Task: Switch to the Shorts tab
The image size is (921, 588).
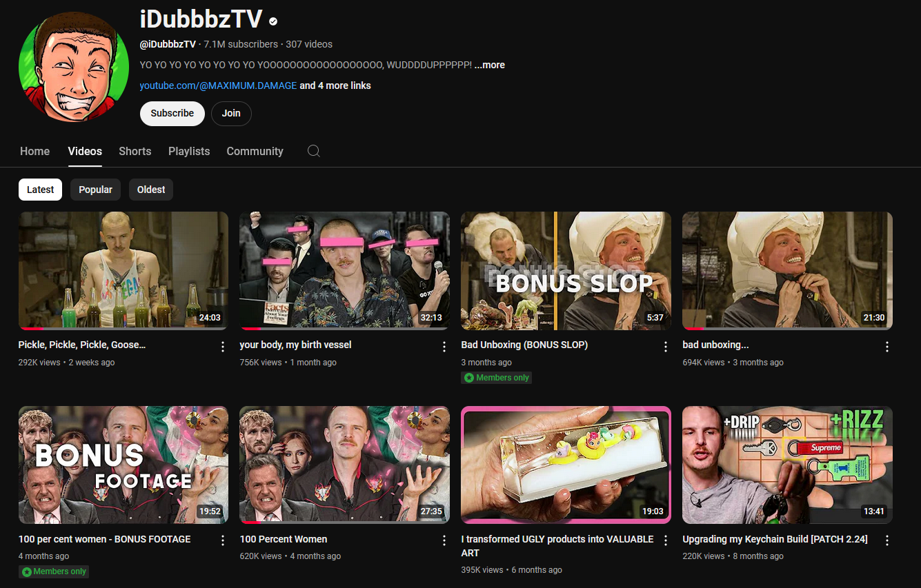Action: pos(135,151)
